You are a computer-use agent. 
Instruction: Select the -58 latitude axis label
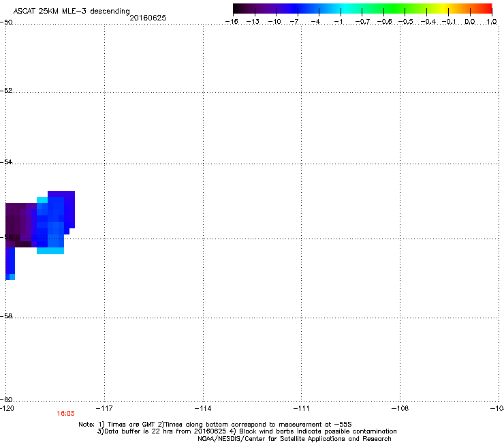click(x=6, y=316)
